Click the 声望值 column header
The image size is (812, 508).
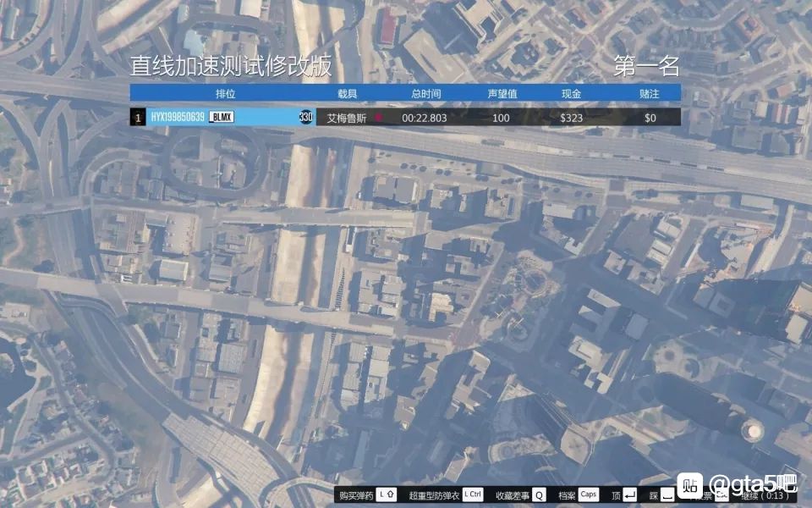502,93
